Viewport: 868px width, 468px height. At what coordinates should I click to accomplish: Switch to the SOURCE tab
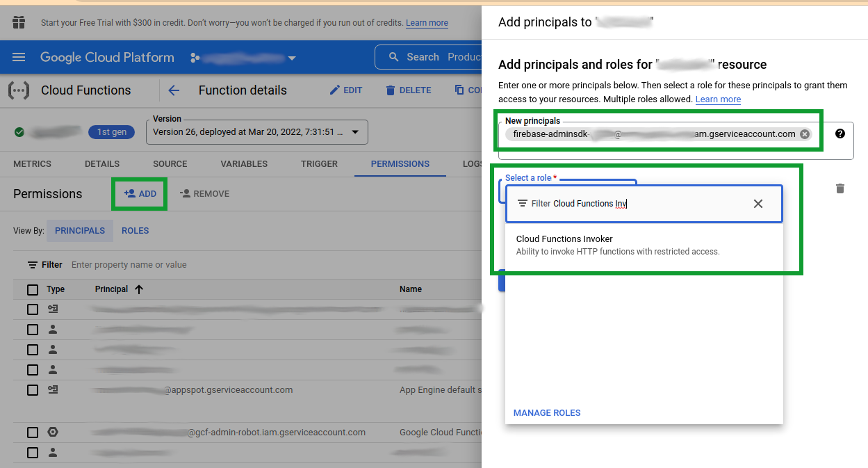pos(170,164)
